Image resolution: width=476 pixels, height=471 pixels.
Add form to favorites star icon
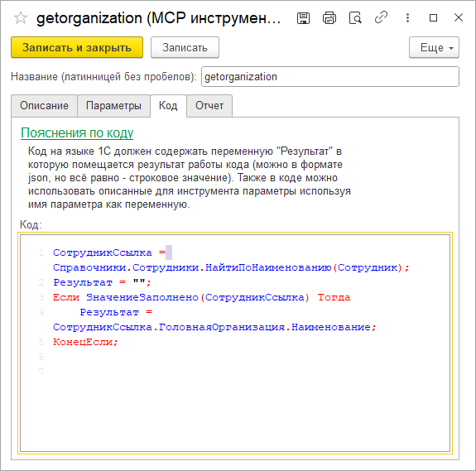21,17
